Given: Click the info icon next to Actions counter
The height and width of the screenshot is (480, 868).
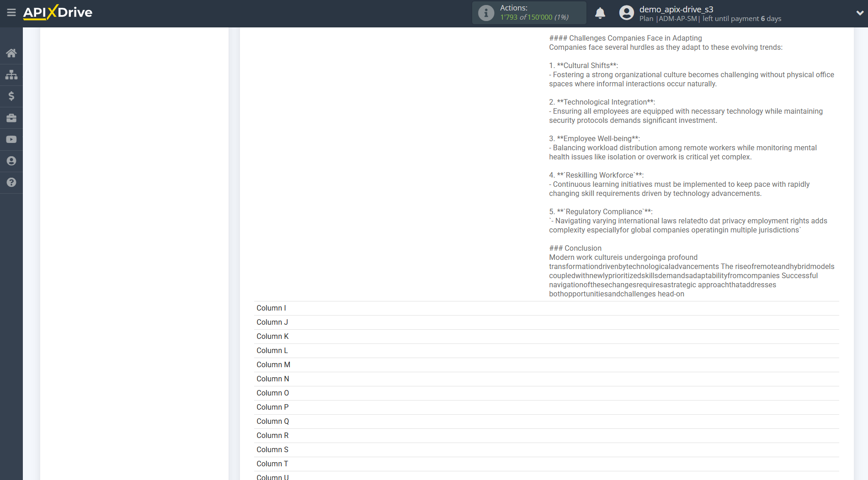Looking at the screenshot, I should pos(485,13).
